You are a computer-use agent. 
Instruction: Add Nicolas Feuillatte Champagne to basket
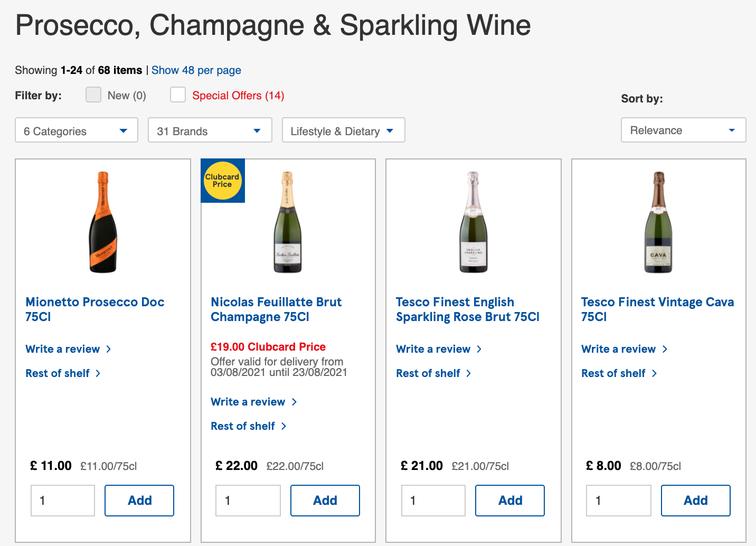tap(325, 500)
